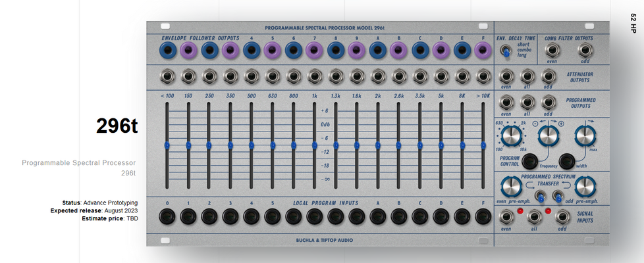Click the 1.6k band slider handle

(356, 145)
